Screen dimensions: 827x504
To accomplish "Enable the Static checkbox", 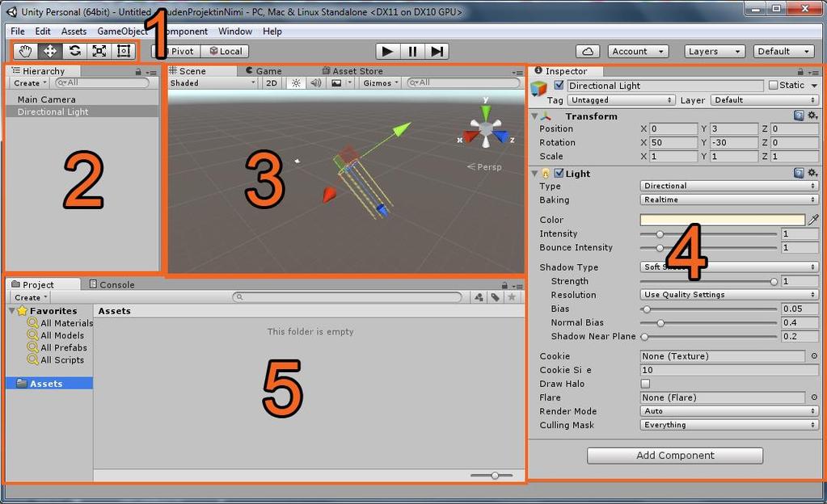I will (773, 85).
